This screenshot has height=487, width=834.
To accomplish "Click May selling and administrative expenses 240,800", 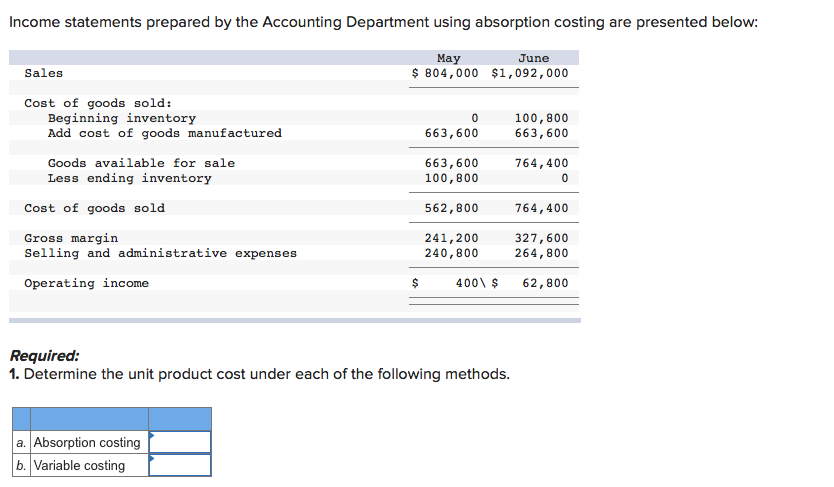I will pyautogui.click(x=452, y=253).
